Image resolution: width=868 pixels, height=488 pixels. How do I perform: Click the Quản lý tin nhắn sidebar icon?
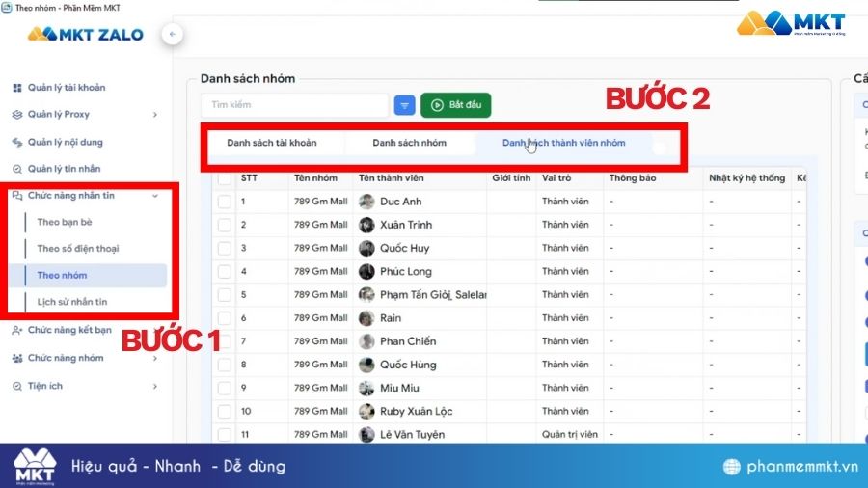tap(17, 169)
